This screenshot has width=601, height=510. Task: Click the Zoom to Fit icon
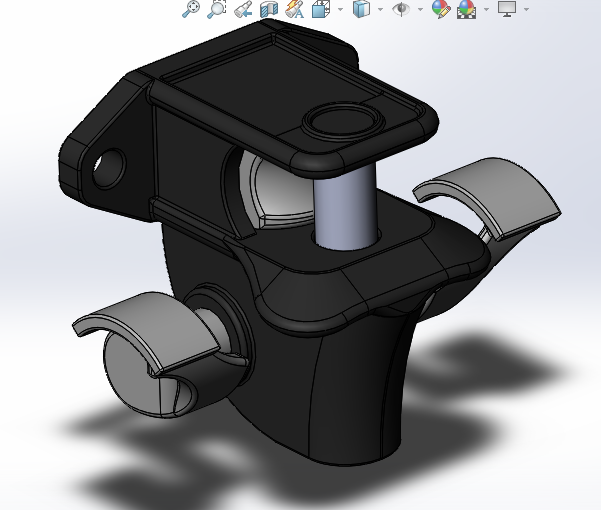191,9
